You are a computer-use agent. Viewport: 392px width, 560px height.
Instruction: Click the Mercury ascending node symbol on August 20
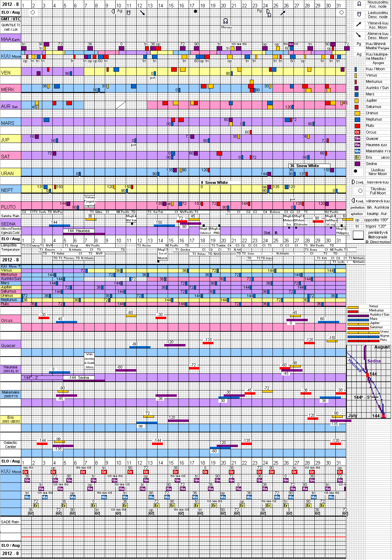pyautogui.click(x=226, y=21)
